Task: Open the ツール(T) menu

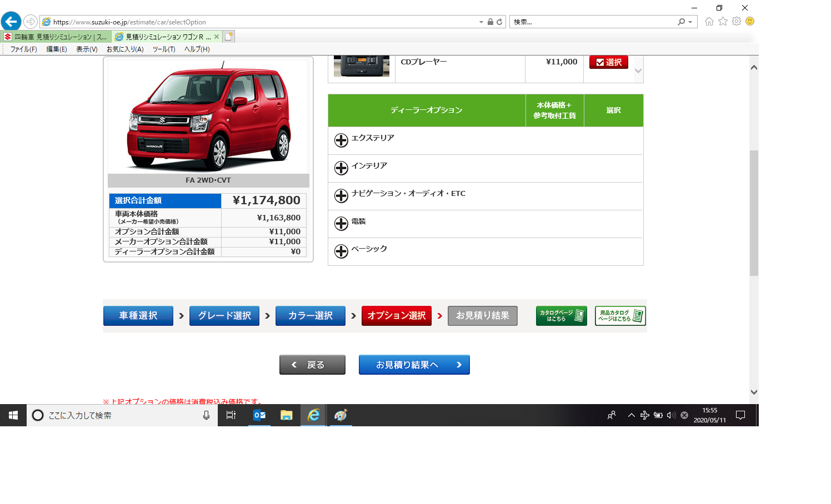Action: tap(164, 49)
